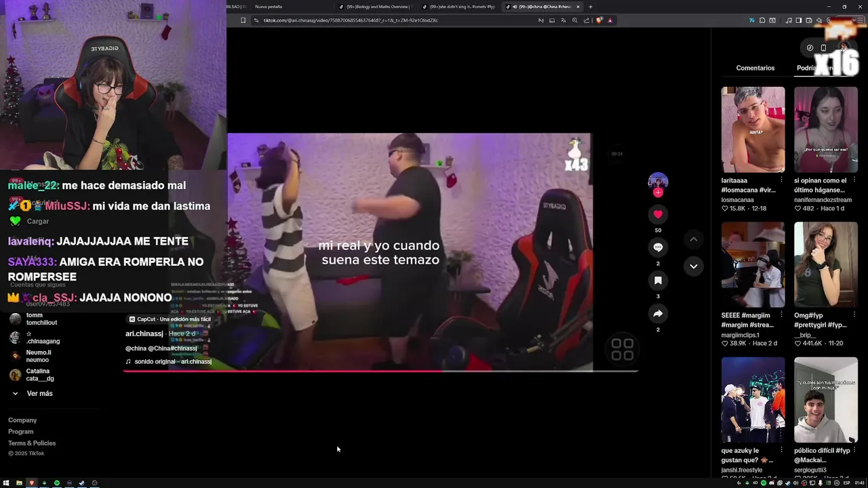The width and height of the screenshot is (868, 488).
Task: Open the get app phone icon
Action: click(x=823, y=47)
